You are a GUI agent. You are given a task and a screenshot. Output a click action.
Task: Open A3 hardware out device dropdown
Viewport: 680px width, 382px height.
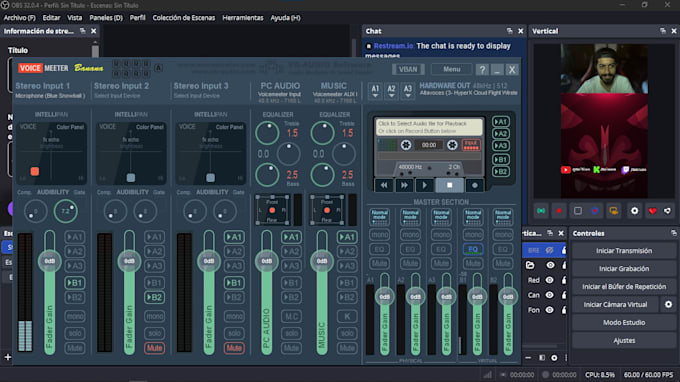pyautogui.click(x=408, y=91)
